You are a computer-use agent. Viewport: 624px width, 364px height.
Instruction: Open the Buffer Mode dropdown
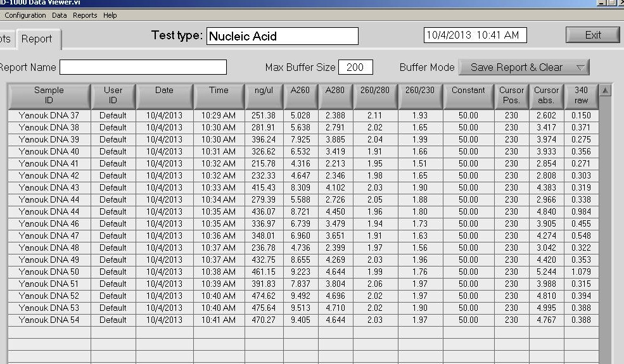(x=523, y=67)
